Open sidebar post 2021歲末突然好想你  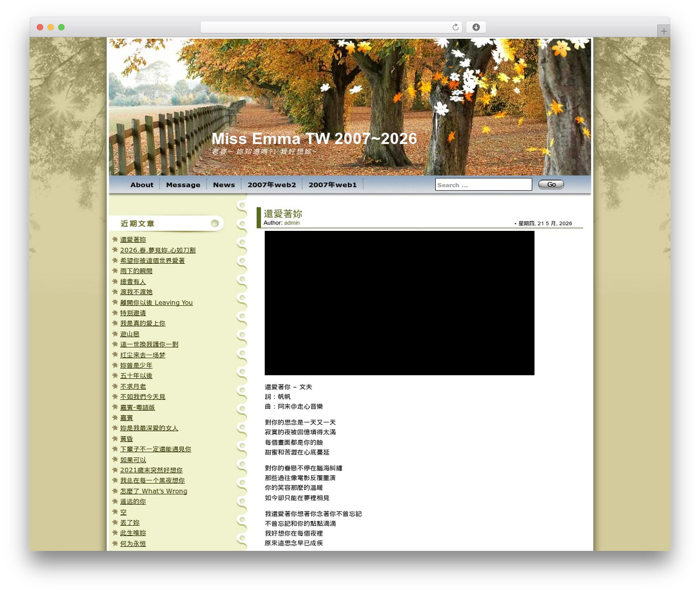pos(151,470)
